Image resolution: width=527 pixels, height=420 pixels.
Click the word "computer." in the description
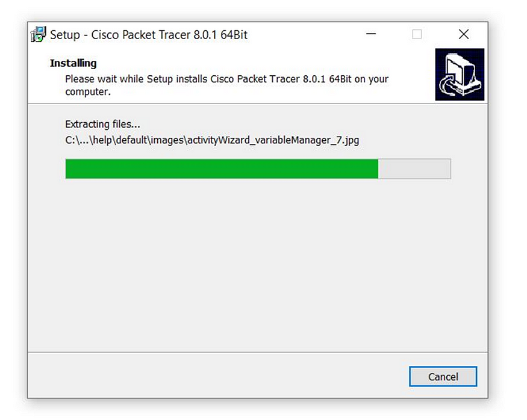coord(88,91)
